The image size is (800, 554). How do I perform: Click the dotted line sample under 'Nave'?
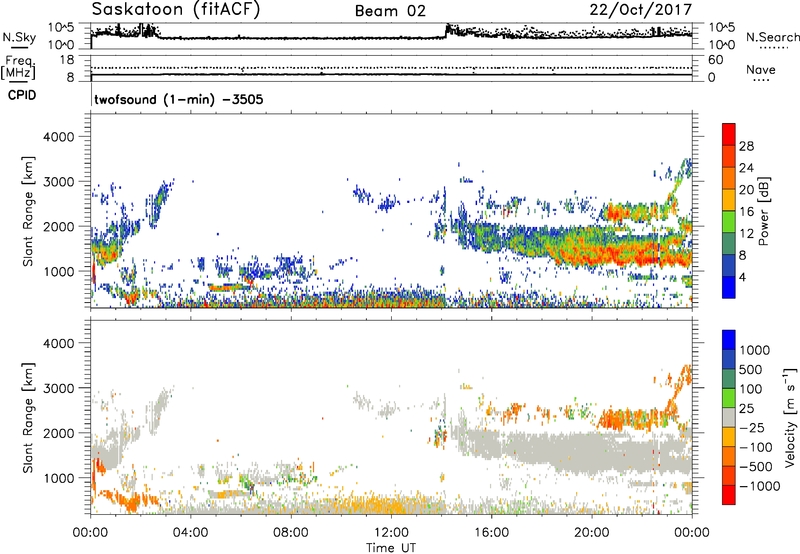761,80
